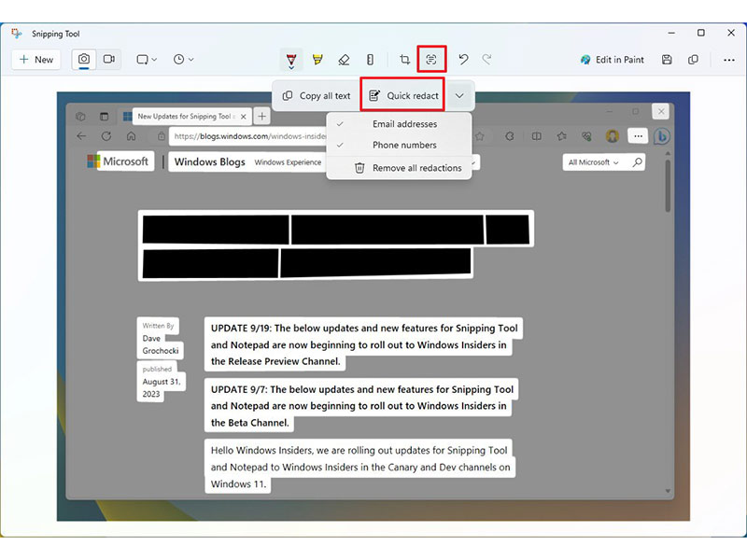Close the New Updates for Snipping Tool tab
The height and width of the screenshot is (560, 747).
[x=244, y=116]
